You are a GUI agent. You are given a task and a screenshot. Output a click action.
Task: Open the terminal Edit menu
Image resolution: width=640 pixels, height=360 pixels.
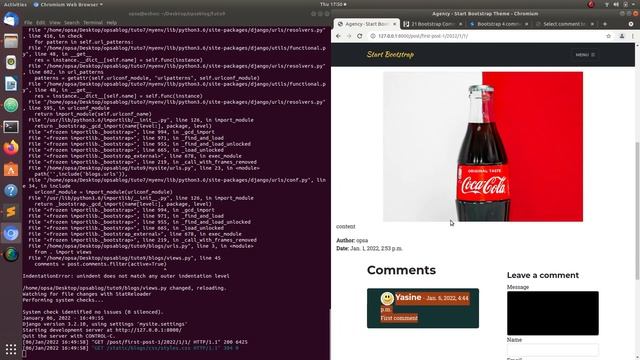click(x=40, y=22)
